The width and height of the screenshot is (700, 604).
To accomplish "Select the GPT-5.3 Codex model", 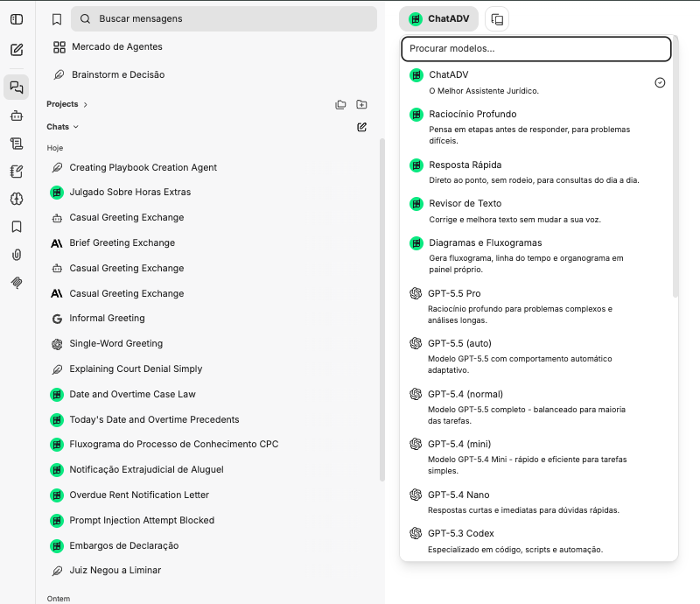I will (535, 541).
